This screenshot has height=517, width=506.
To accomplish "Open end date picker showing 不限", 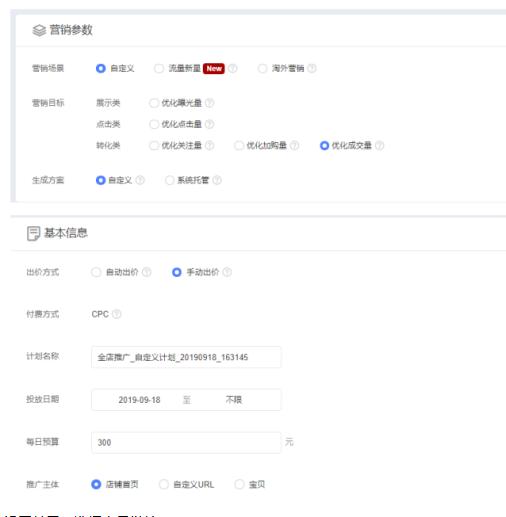I will [234, 400].
